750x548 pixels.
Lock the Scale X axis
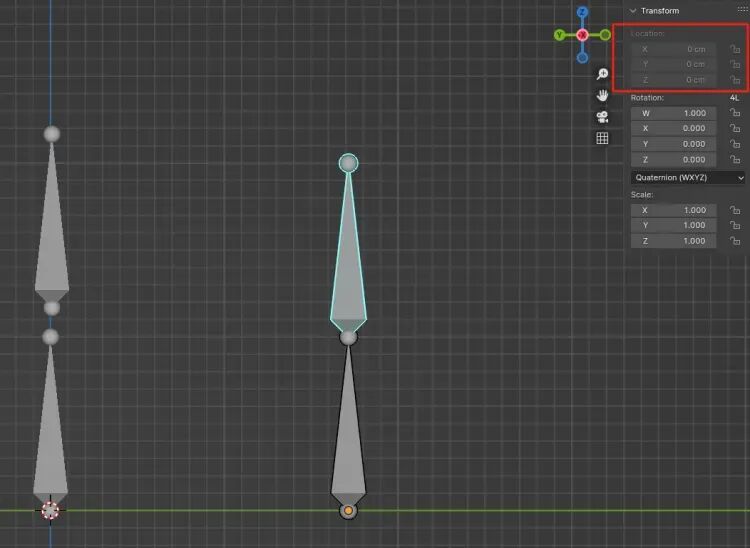[735, 210]
